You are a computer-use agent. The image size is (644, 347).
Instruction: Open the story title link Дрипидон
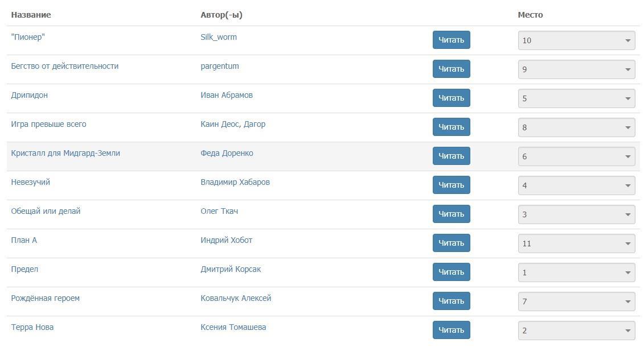coord(30,95)
